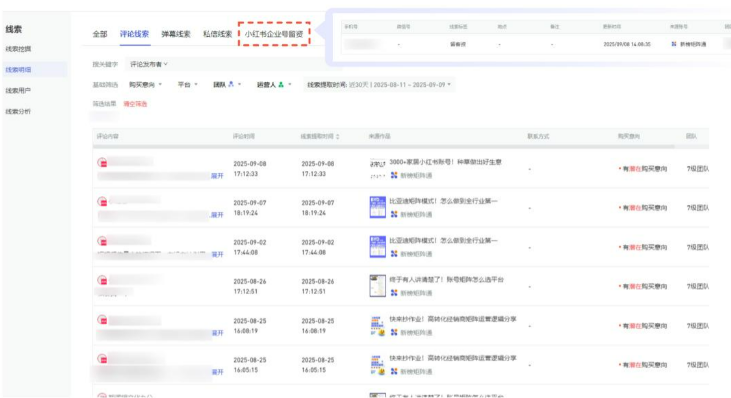Click 新榜矩阵通 logo icon in the 18:19:24 row
Screen dimensions: 731x398
coord(394,214)
